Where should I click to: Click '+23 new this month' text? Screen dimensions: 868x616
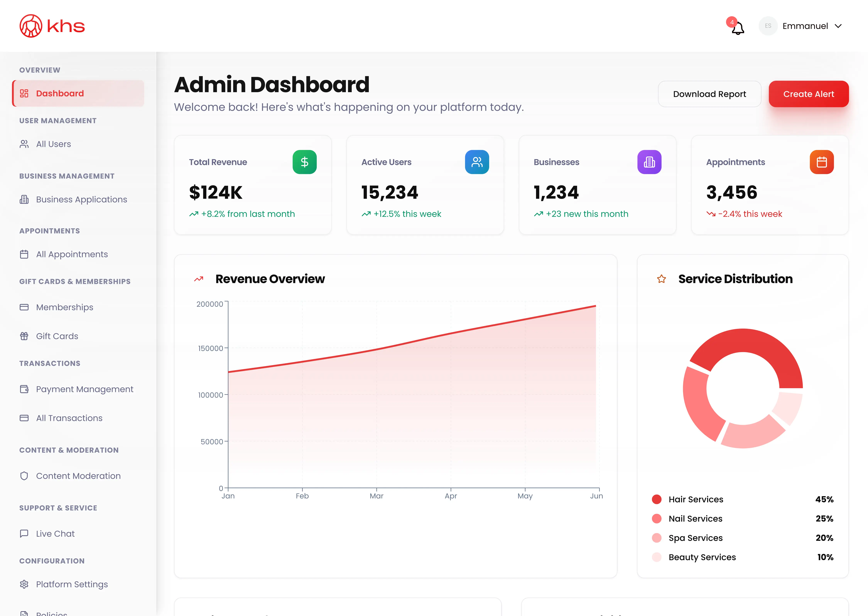[587, 214]
